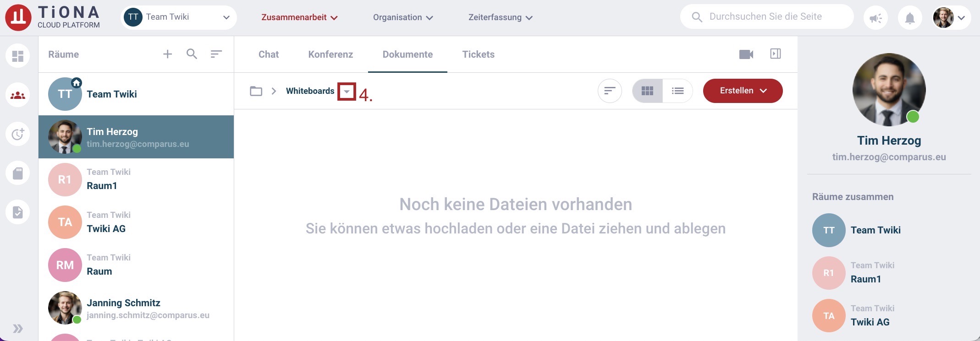980x341 pixels.
Task: Expand the Zeiterfassung menu
Action: click(x=500, y=17)
